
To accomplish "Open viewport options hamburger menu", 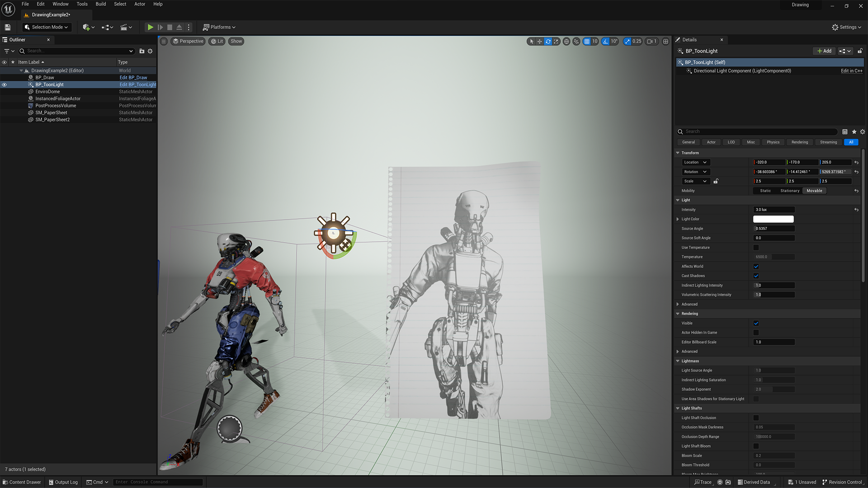I will (x=164, y=41).
